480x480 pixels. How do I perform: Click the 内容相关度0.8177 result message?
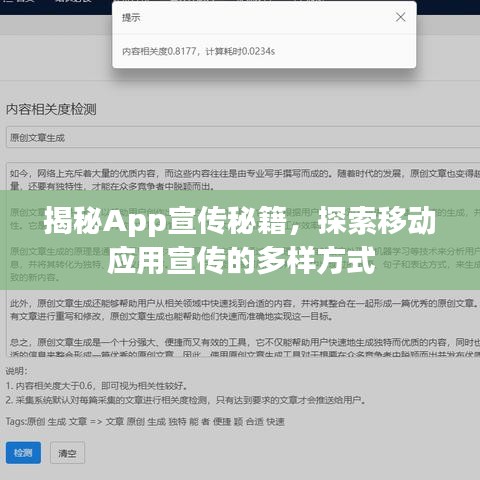(198, 51)
